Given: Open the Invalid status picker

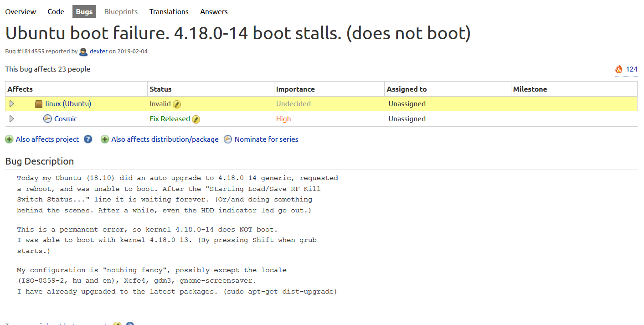Looking at the screenshot, I should [x=160, y=104].
